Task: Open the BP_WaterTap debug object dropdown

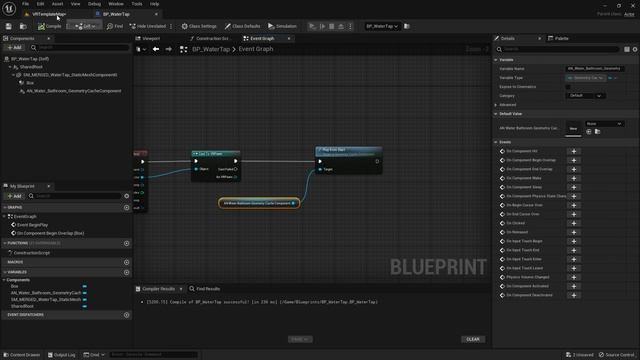Action: 382,26
